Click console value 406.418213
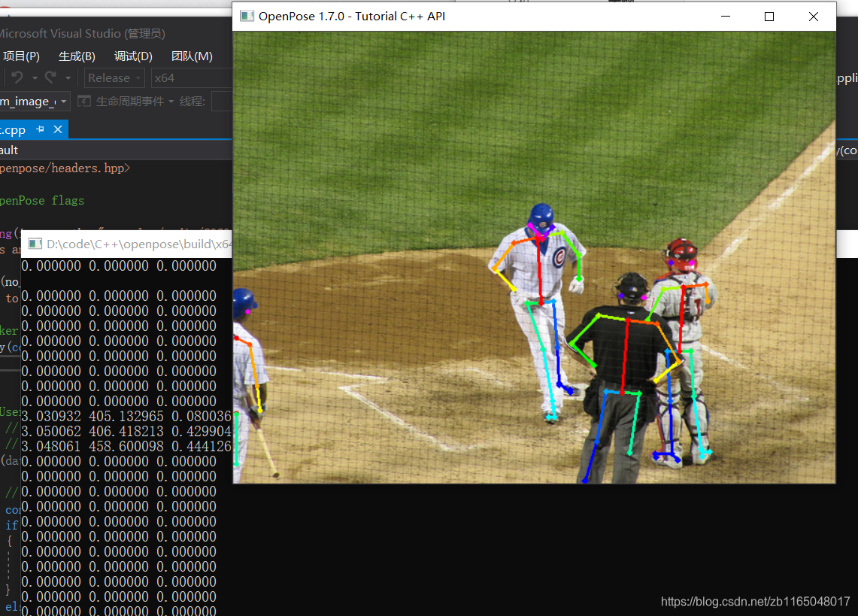The image size is (858, 616). [x=126, y=432]
